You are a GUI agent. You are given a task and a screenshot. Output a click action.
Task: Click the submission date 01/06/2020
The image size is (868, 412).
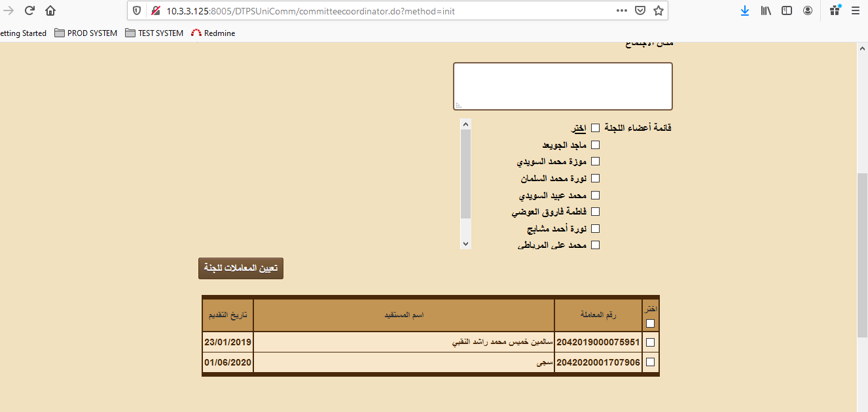[x=228, y=362]
